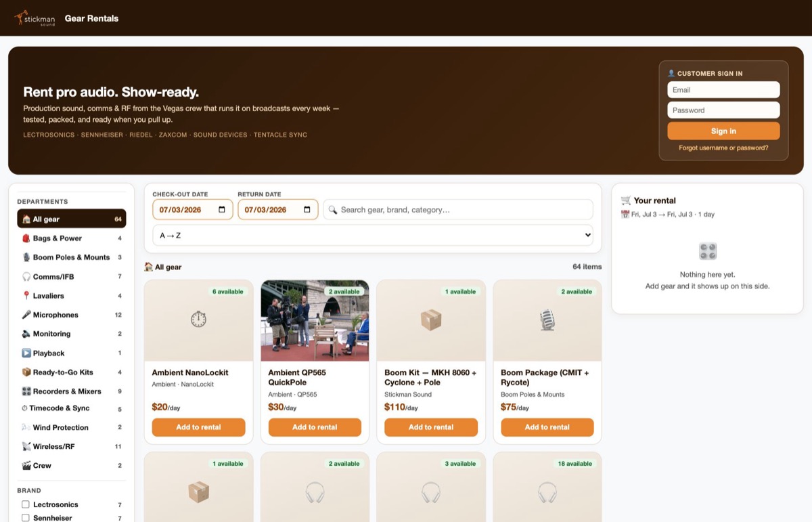The width and height of the screenshot is (812, 522).
Task: Click the magnifier icon in the search box
Action: (x=332, y=210)
